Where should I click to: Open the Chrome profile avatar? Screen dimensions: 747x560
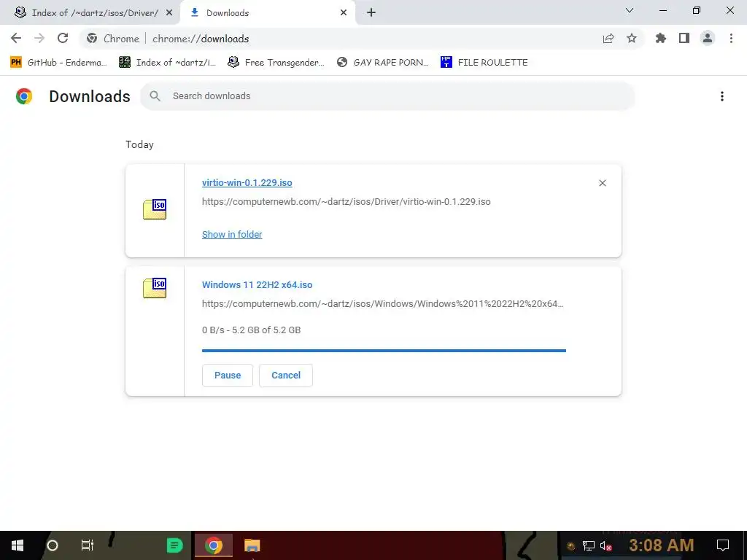tap(708, 39)
